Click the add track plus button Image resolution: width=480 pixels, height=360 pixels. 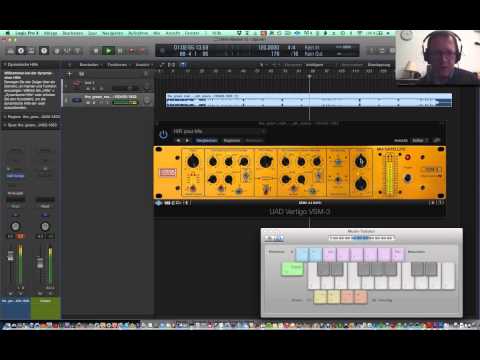pos(70,74)
